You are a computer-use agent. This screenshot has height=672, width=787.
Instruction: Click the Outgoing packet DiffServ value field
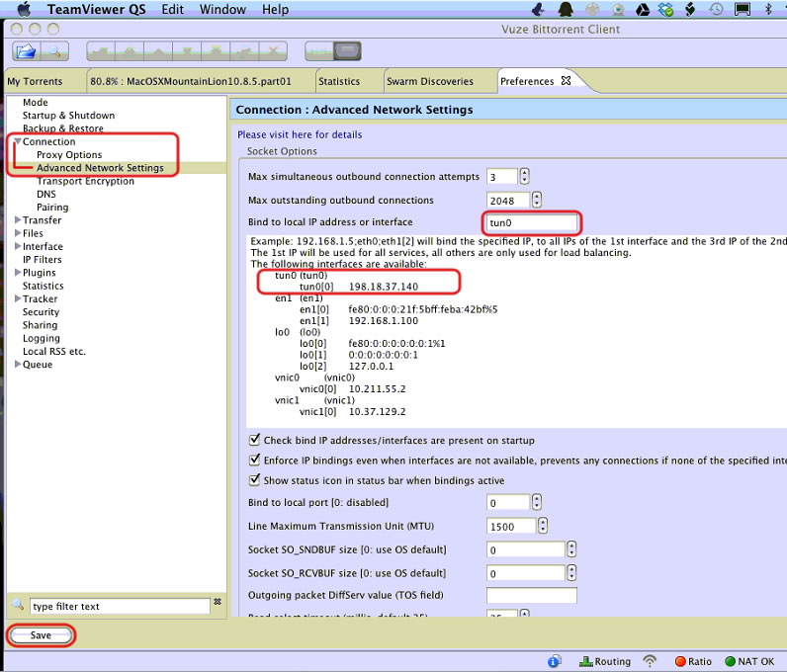(x=532, y=595)
